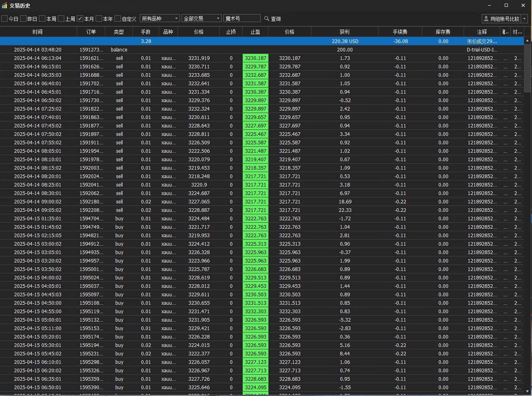532x396 pixels.
Task: Click the open price 3233.685
Action: [x=199, y=75]
